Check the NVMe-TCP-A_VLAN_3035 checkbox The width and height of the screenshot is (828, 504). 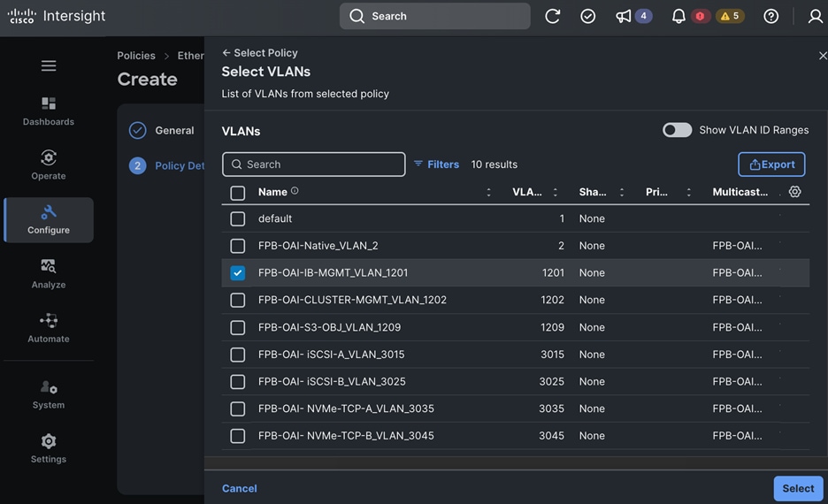(238, 409)
